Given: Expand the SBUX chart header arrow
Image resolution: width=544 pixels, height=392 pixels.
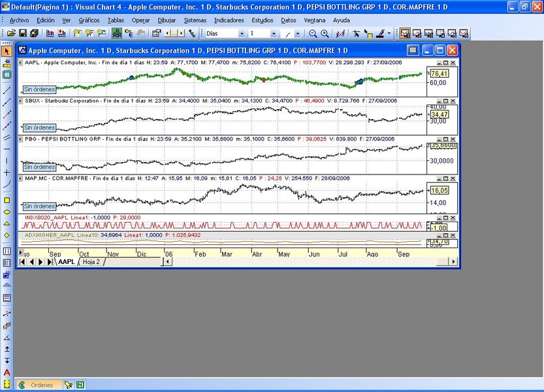Looking at the screenshot, I should click(21, 101).
